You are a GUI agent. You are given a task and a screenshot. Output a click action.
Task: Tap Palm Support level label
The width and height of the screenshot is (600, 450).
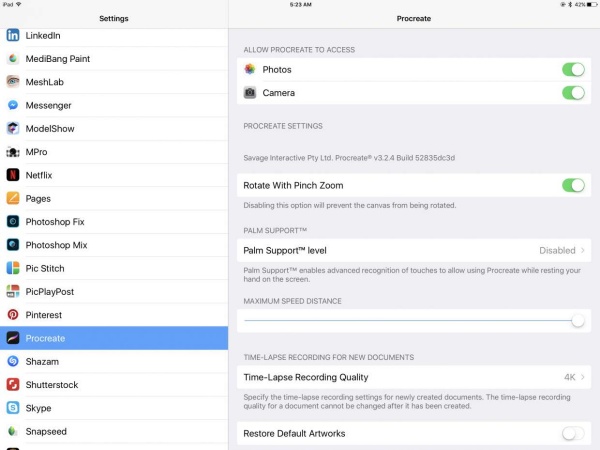click(x=285, y=251)
